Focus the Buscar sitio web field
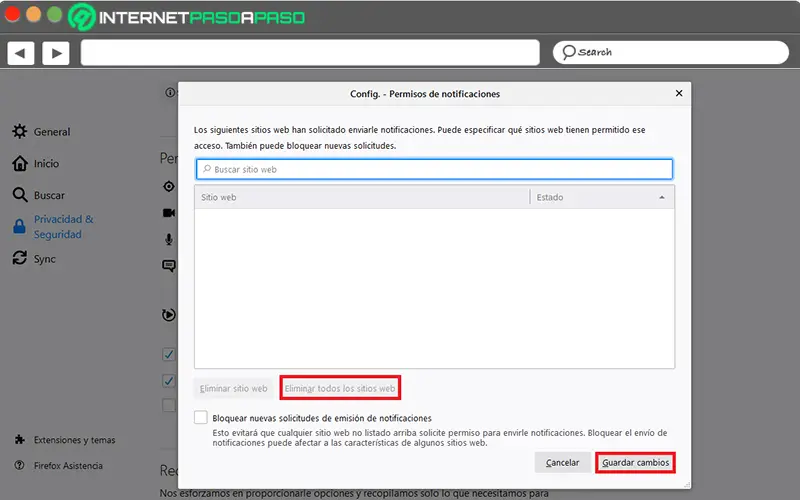Image resolution: width=800 pixels, height=500 pixels. click(434, 169)
